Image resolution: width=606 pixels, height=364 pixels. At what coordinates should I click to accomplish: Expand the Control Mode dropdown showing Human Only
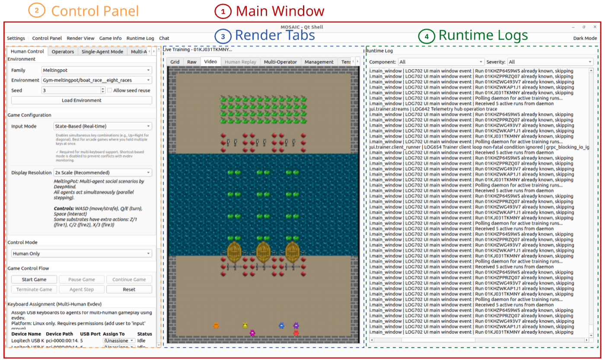pyautogui.click(x=82, y=254)
